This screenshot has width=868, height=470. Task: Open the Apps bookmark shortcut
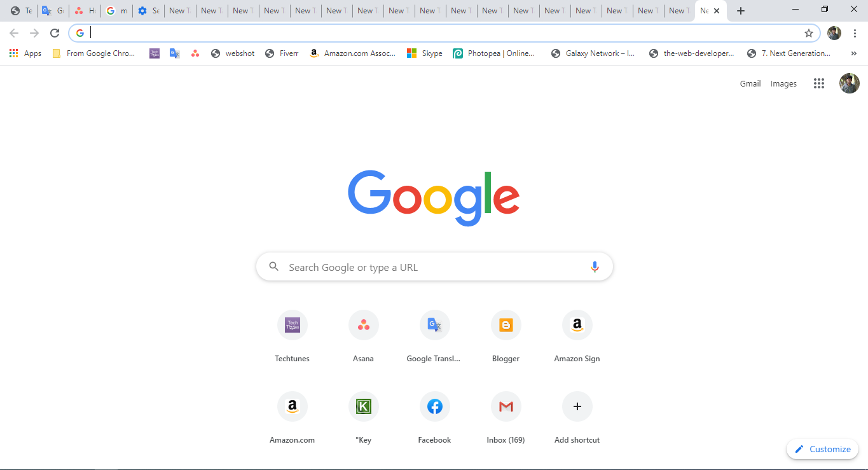[25, 53]
